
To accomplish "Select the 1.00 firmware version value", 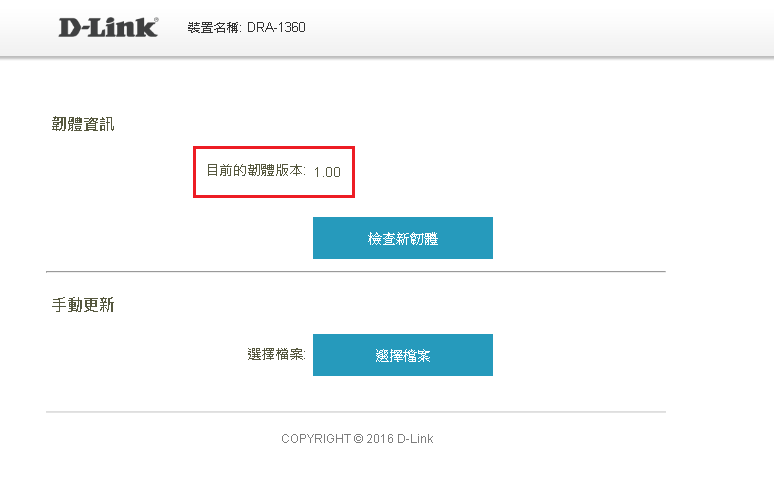I will click(327, 172).
